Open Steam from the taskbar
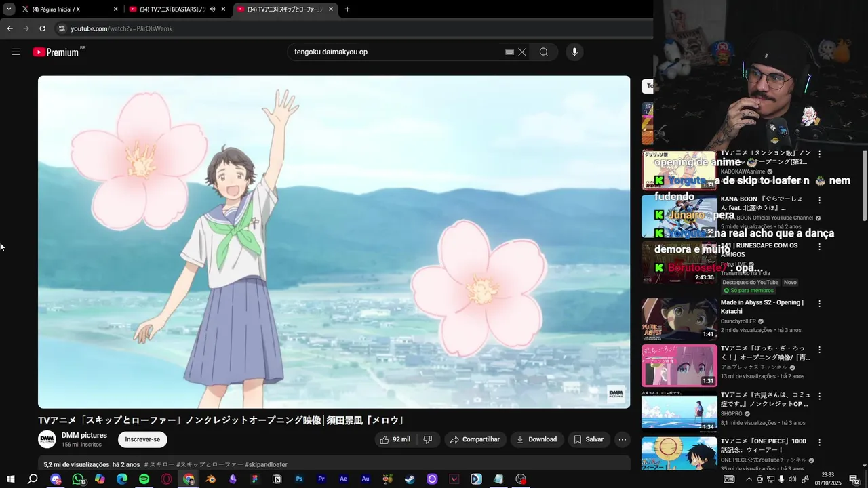Viewport: 868px width, 488px height. 410,479
